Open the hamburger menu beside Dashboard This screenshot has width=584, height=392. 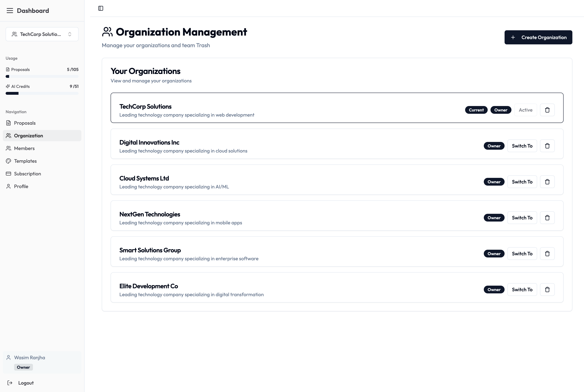[10, 11]
